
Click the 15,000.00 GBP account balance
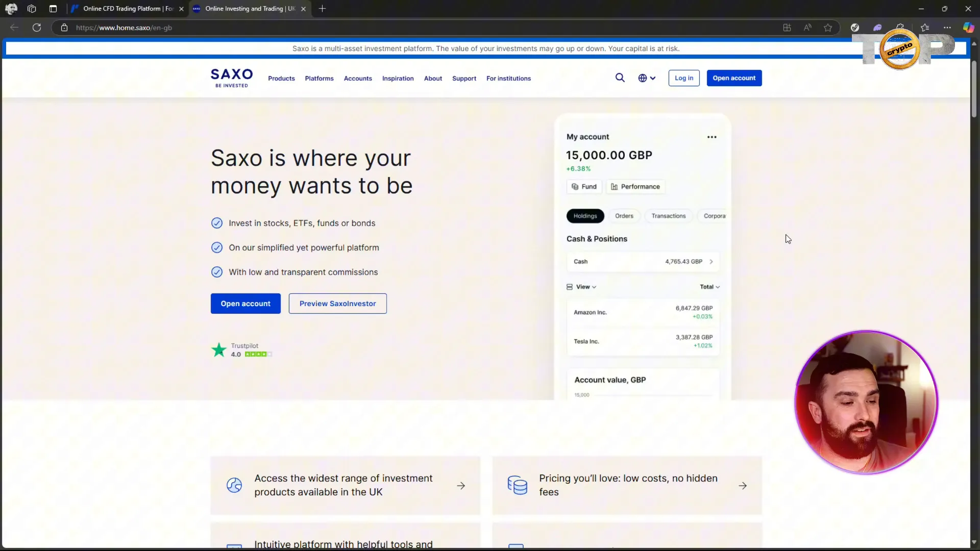click(609, 155)
